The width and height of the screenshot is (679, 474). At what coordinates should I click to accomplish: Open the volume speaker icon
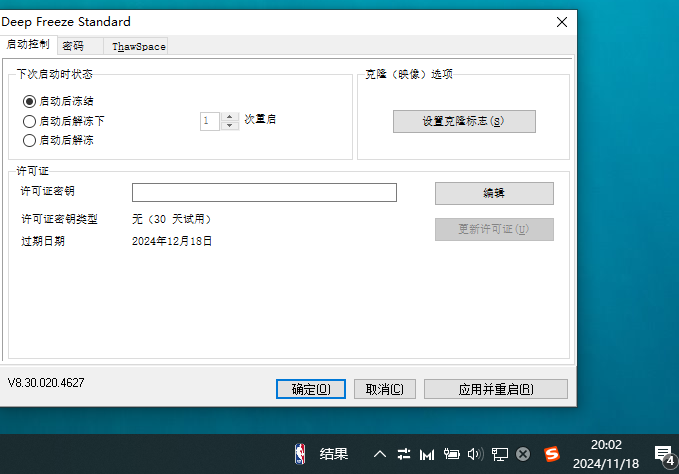point(475,454)
